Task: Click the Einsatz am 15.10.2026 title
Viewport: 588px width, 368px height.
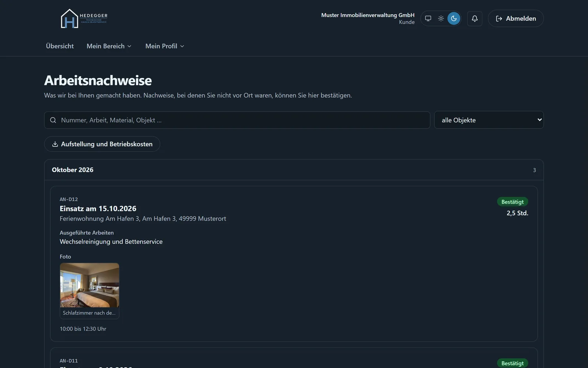Action: [98, 209]
